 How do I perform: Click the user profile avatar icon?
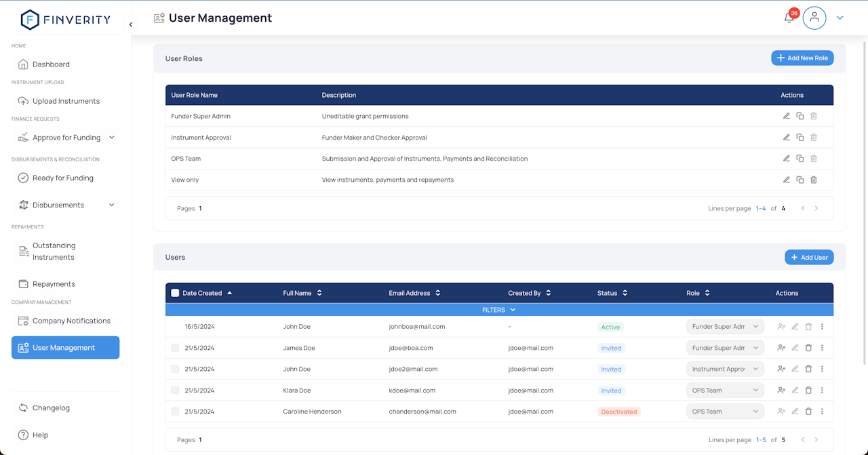point(814,18)
